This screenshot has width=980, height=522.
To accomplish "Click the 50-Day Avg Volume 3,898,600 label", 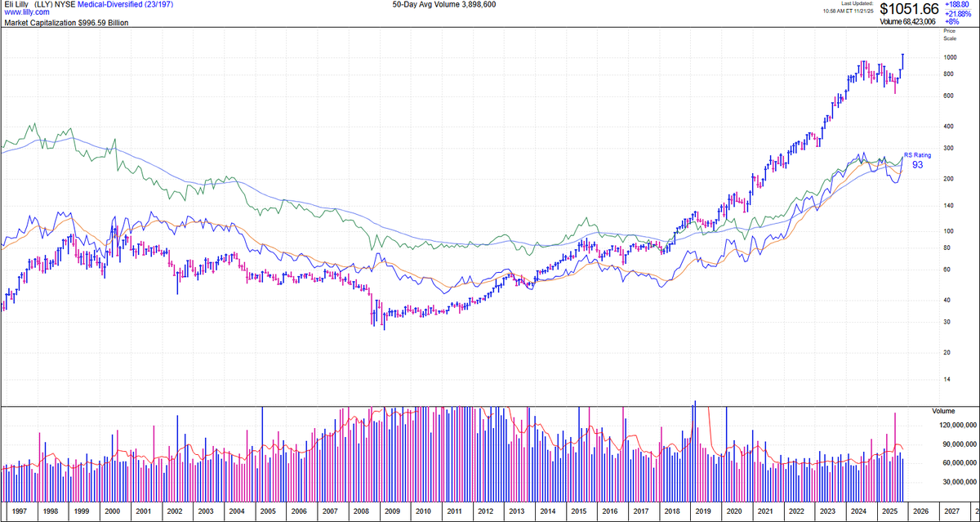I will [x=443, y=5].
